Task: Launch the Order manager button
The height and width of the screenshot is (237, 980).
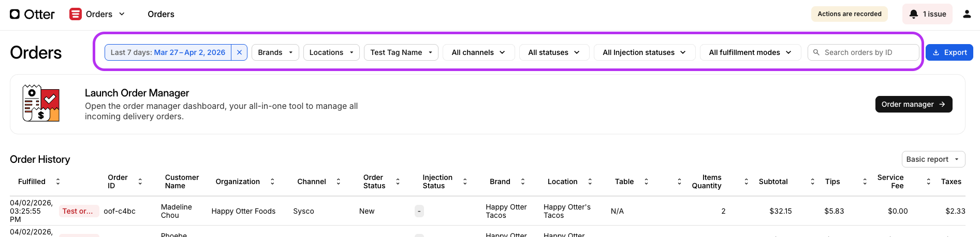Action: [x=913, y=104]
